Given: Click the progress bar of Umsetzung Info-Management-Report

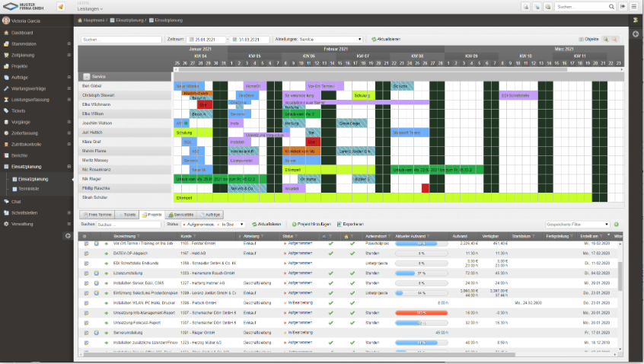Looking at the screenshot, I should coord(420,312).
